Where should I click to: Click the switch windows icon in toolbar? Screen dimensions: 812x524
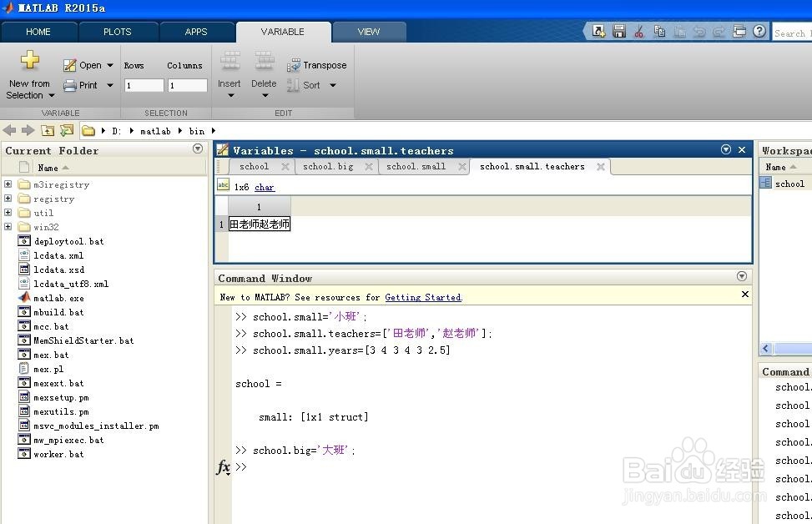(739, 32)
